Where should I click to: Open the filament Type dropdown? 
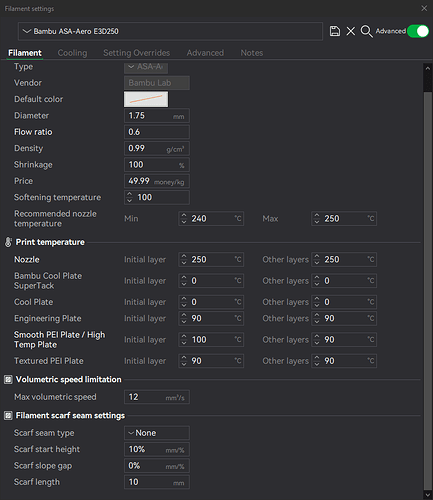click(146, 67)
